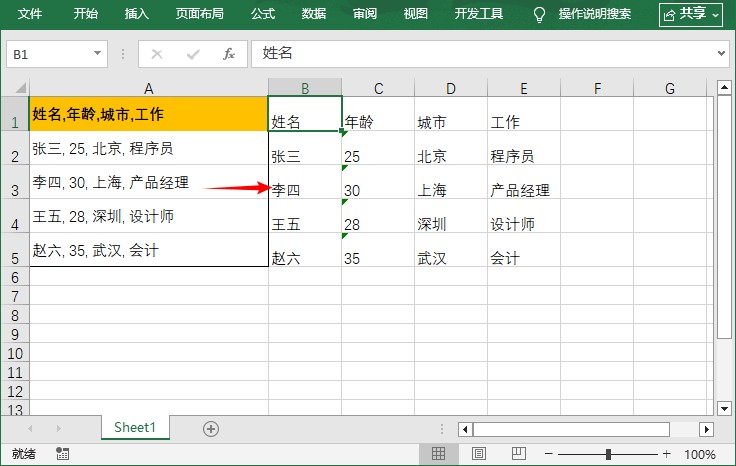This screenshot has width=736, height=466.
Task: Click the 工作 cell in column E
Action: [524, 114]
